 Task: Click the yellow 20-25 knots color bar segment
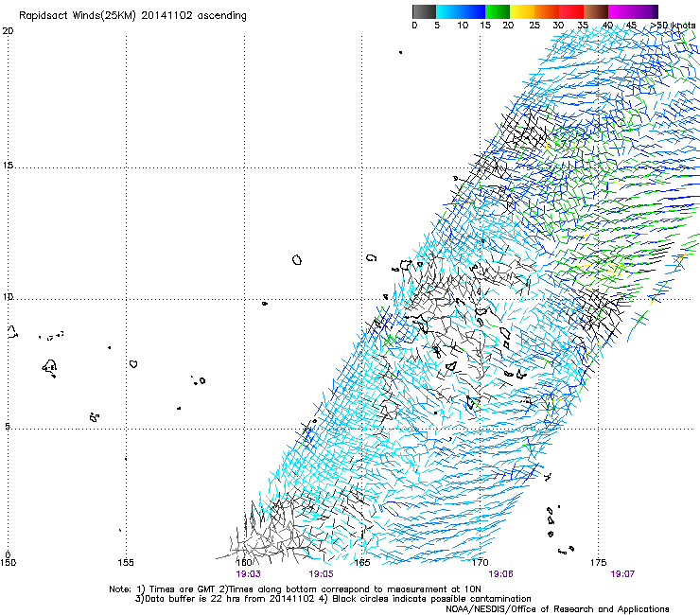[x=522, y=11]
